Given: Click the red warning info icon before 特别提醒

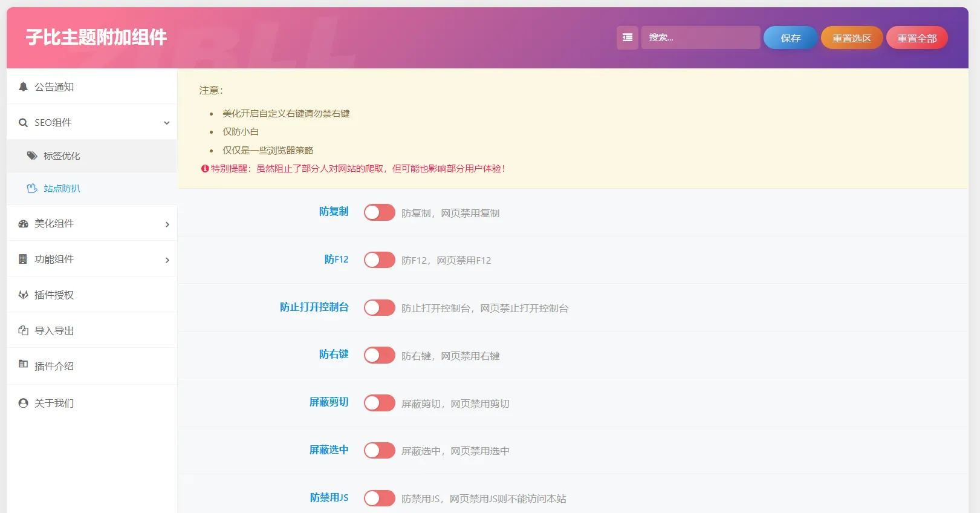Looking at the screenshot, I should point(205,169).
